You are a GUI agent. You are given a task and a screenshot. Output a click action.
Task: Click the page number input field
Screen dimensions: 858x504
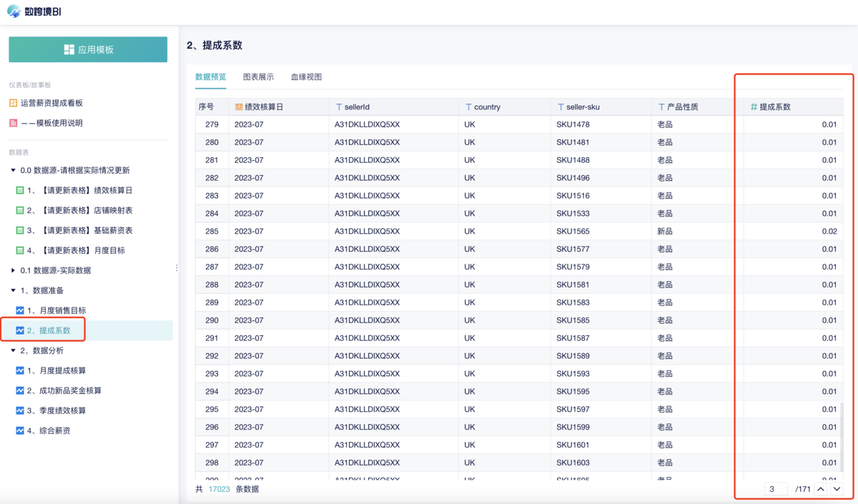(x=776, y=489)
